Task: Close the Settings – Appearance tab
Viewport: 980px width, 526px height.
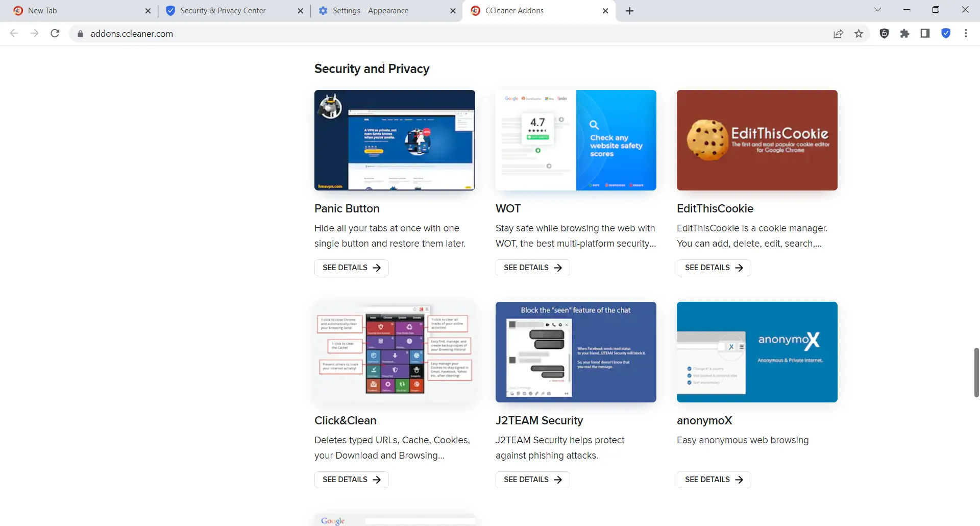Action: point(453,11)
